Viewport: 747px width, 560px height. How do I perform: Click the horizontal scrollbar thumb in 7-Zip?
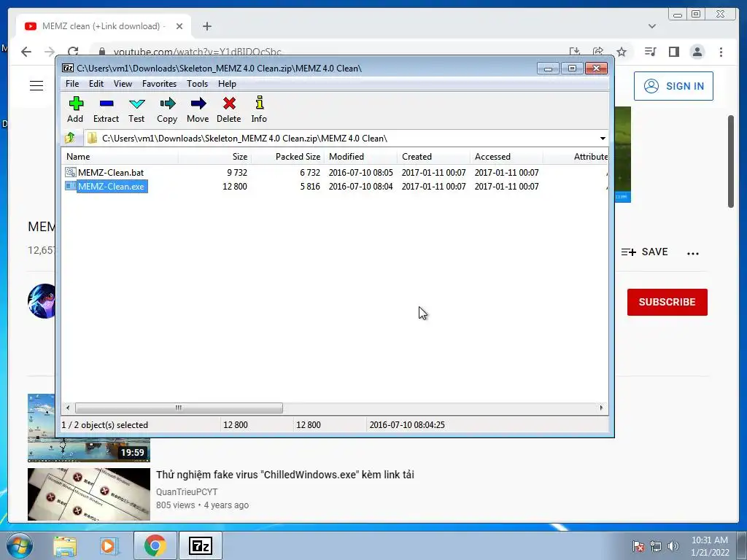point(179,408)
